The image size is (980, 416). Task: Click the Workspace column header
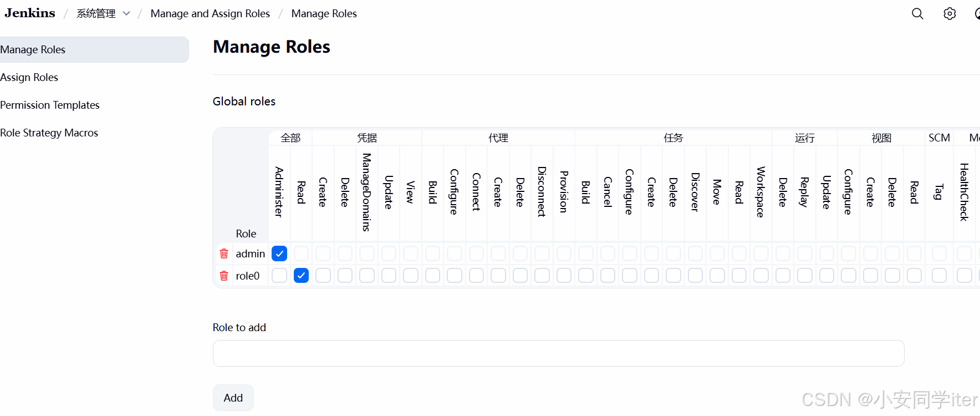(761, 192)
